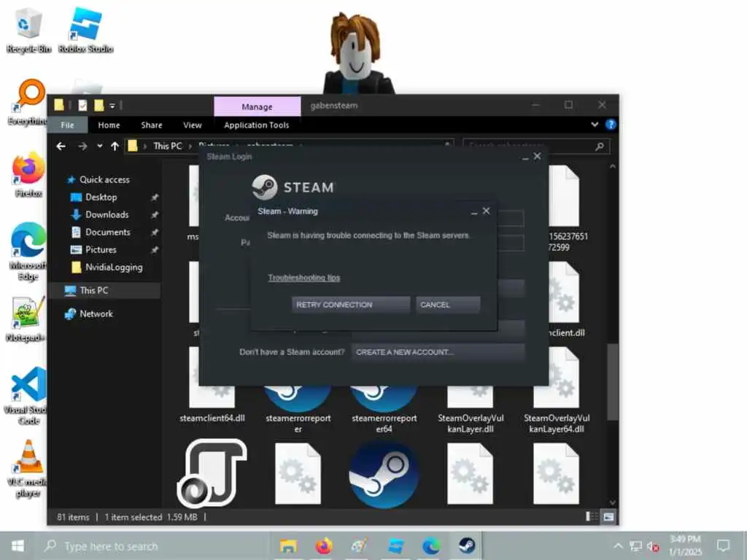The height and width of the screenshot is (560, 747).
Task: Select the large Steam logo file in the bottom row
Action: (384, 474)
